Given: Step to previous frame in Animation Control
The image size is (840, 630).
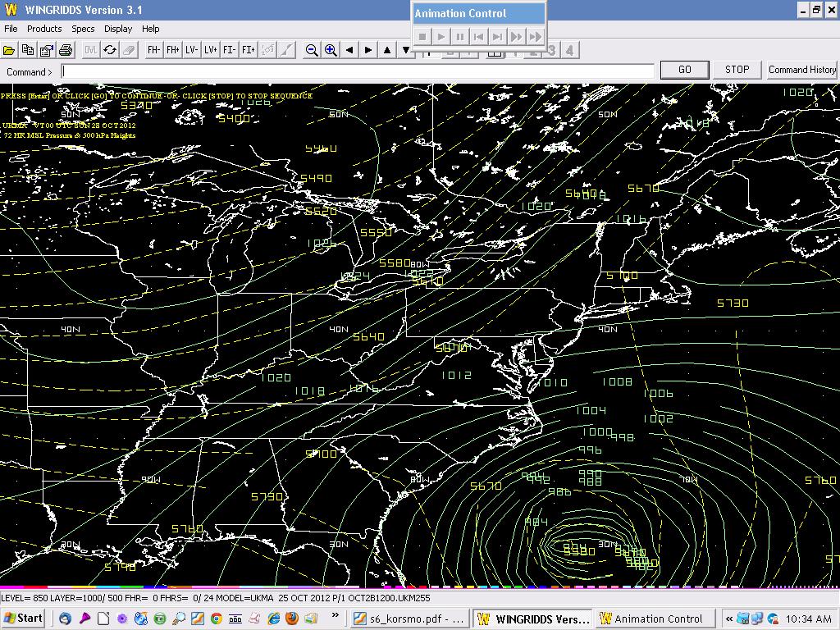Looking at the screenshot, I should 478,36.
